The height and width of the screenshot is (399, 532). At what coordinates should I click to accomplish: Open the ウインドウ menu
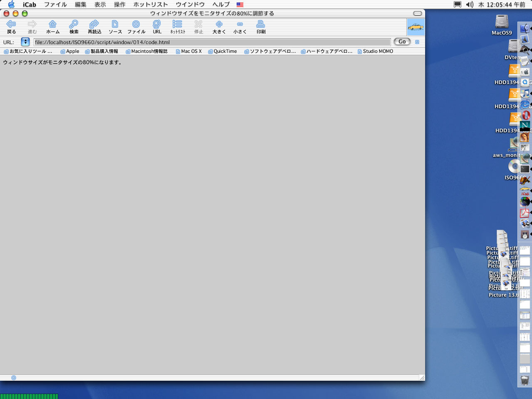(190, 5)
